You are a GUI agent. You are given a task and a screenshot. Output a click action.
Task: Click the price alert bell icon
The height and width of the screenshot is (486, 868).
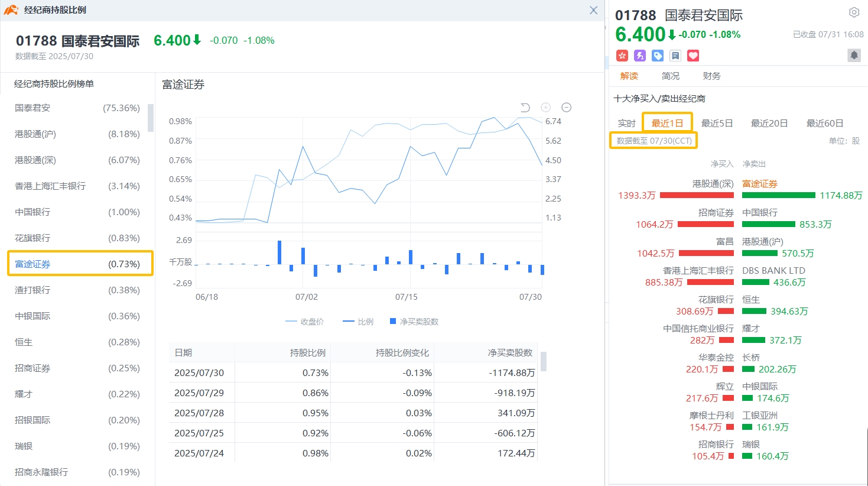coord(854,56)
